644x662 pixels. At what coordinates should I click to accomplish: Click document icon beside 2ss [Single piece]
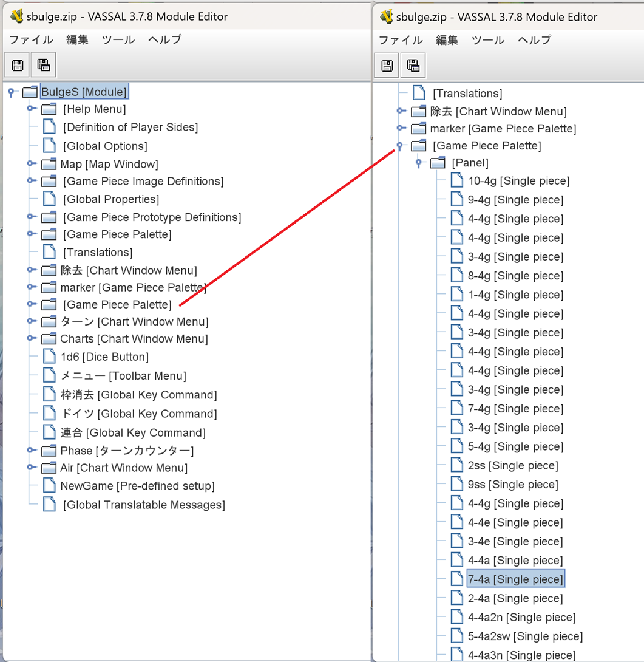pos(457,465)
